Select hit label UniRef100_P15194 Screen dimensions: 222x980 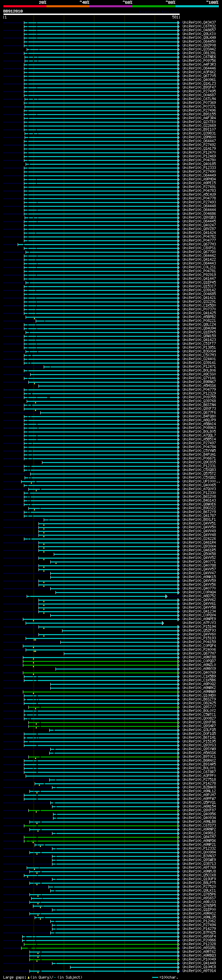(x=199, y=627)
